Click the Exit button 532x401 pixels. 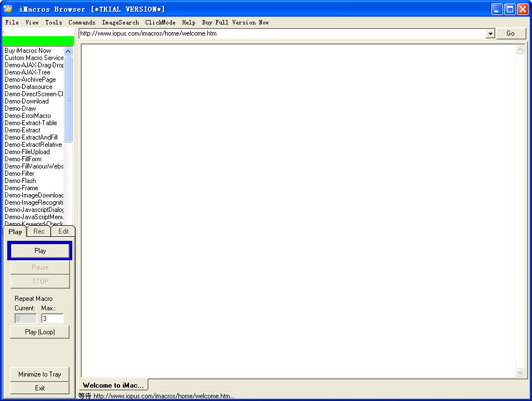point(40,388)
